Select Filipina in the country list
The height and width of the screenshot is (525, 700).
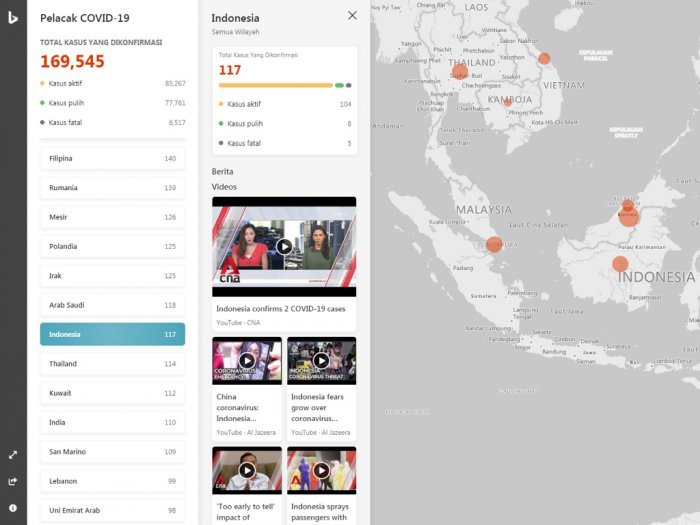(x=112, y=158)
